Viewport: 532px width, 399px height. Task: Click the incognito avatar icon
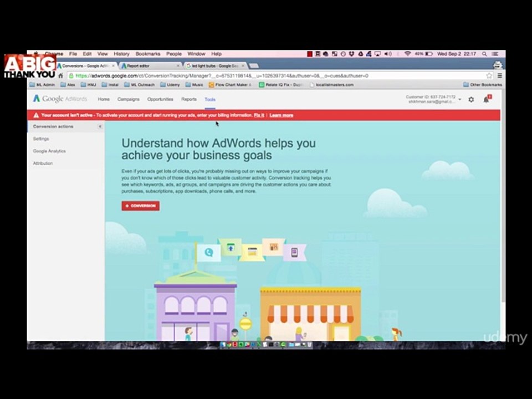[498, 64]
